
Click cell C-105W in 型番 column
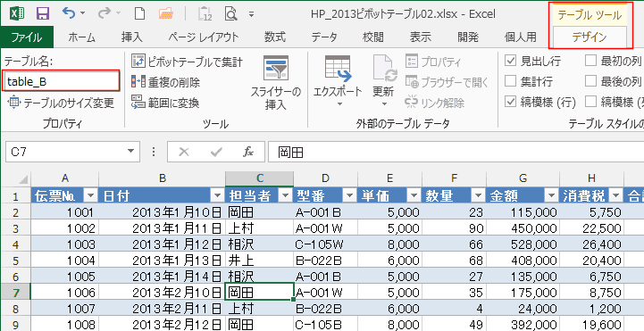click(x=325, y=244)
